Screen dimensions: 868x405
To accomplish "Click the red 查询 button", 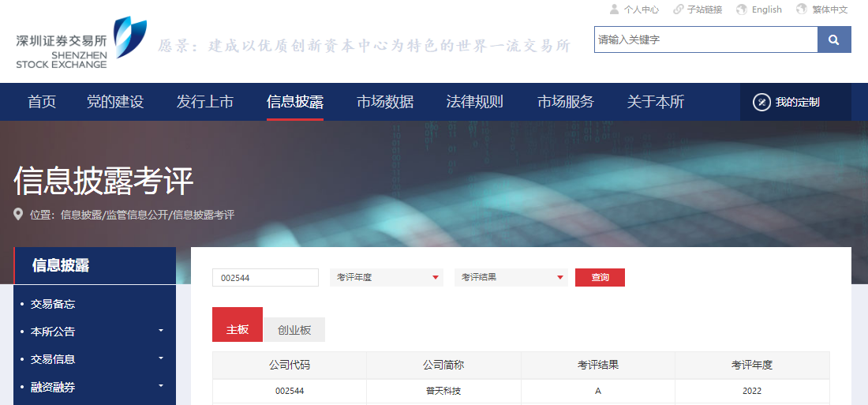I will click(x=600, y=278).
